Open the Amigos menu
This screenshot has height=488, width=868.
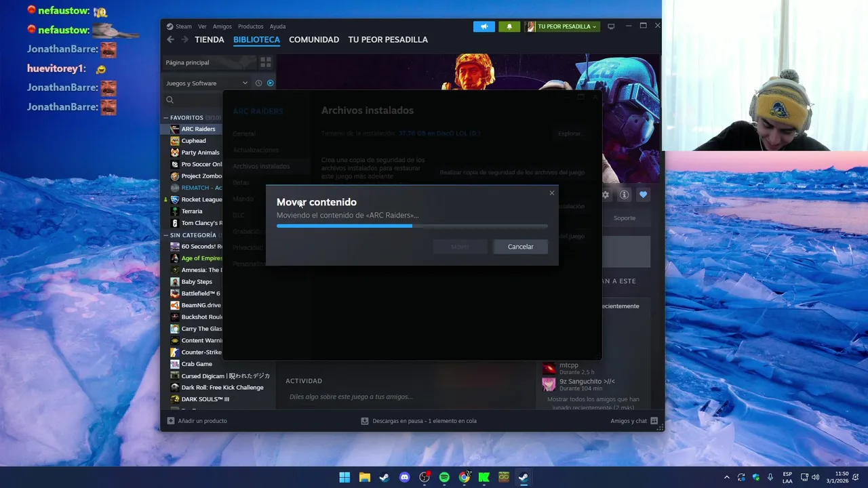tap(222, 26)
